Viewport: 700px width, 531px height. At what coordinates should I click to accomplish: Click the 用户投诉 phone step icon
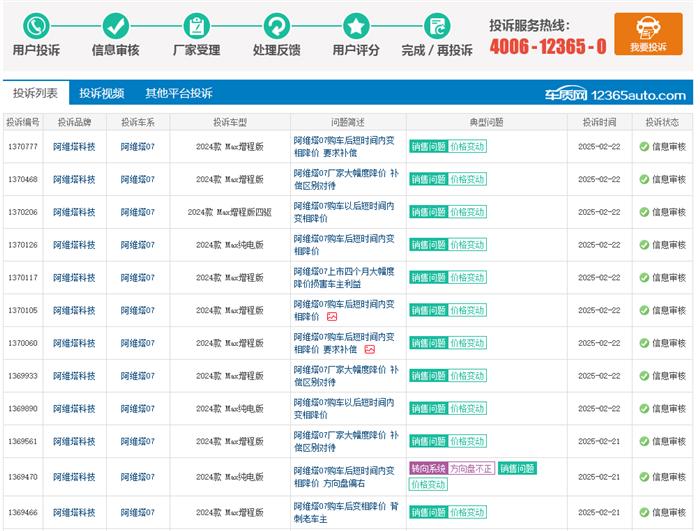coord(36,26)
